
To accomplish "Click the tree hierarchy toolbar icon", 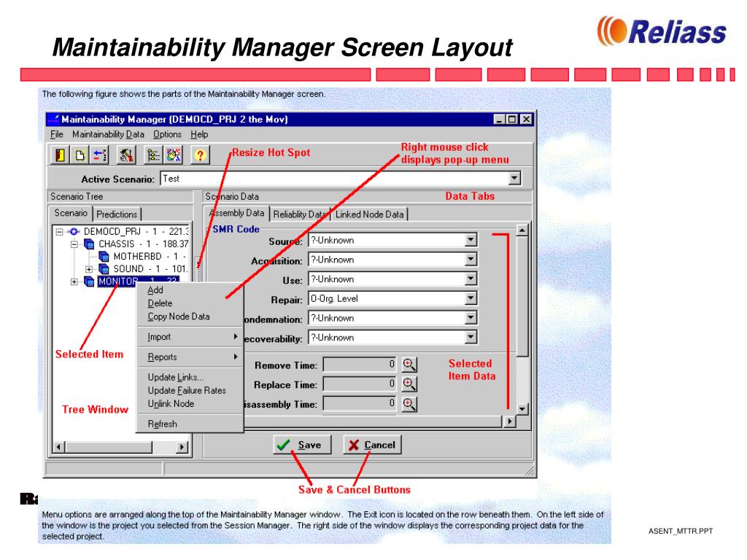I will coord(153,155).
